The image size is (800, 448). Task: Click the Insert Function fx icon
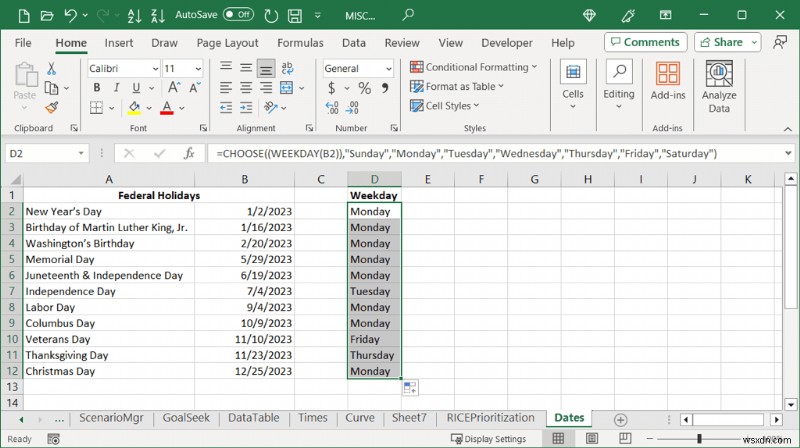(x=189, y=153)
